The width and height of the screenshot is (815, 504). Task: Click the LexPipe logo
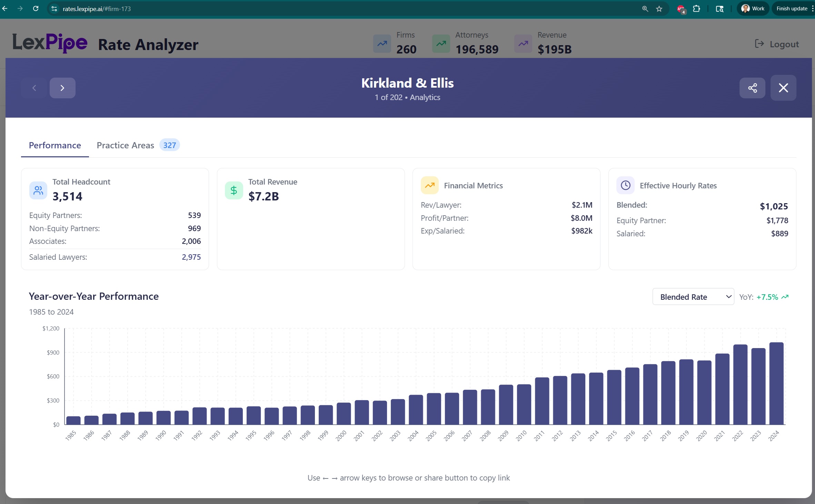coord(50,43)
